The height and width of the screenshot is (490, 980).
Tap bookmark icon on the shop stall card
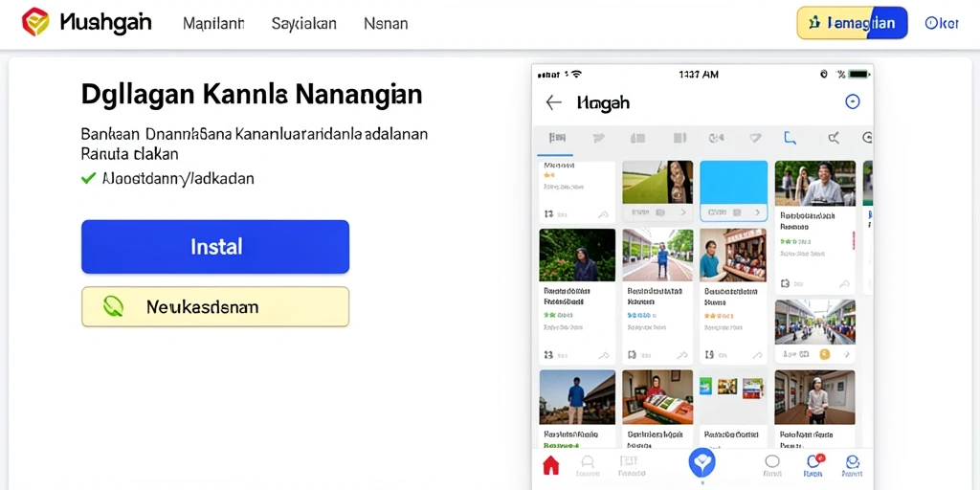pos(709,355)
